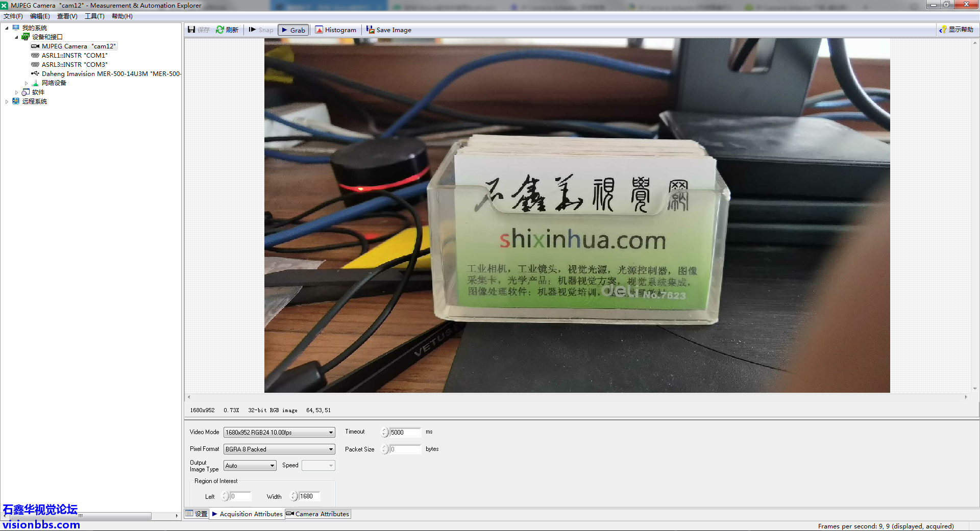Click the tree panel horizontal scrollbar
Image resolution: width=980 pixels, height=531 pixels.
coord(90,516)
